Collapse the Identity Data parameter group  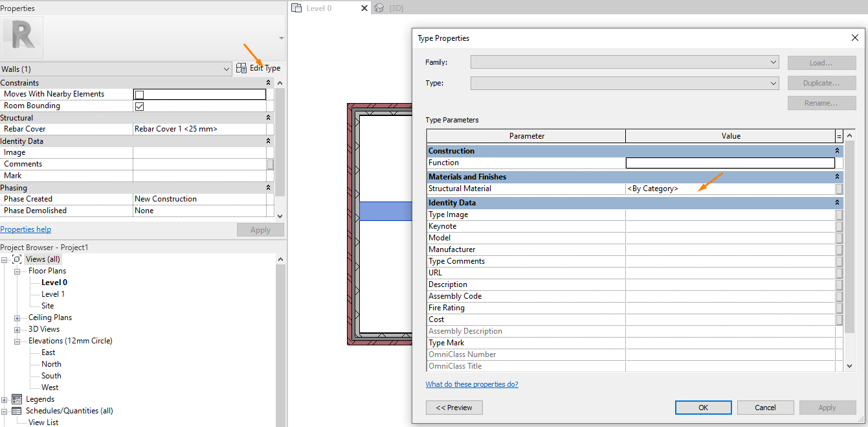click(836, 202)
